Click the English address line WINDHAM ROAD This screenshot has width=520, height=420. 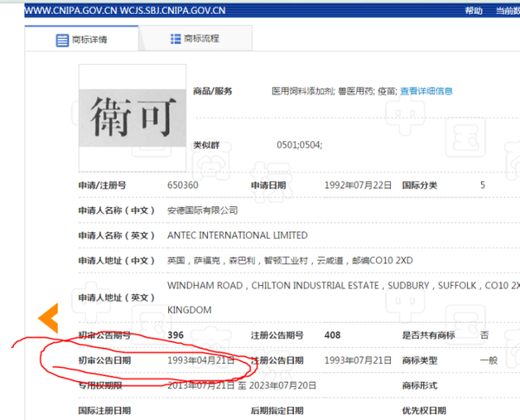(x=343, y=286)
